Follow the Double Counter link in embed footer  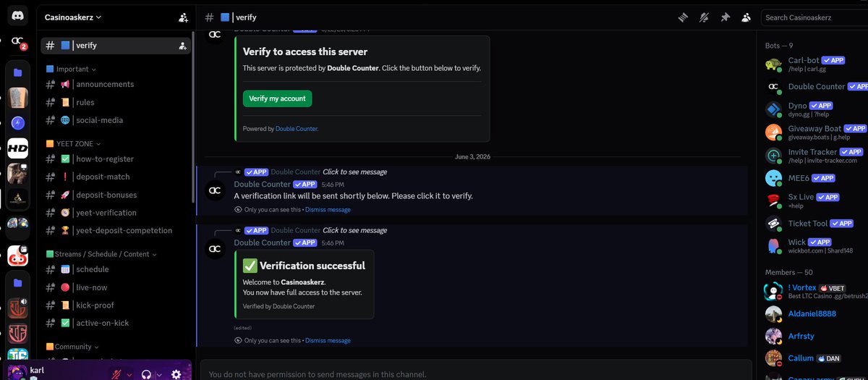click(x=297, y=129)
